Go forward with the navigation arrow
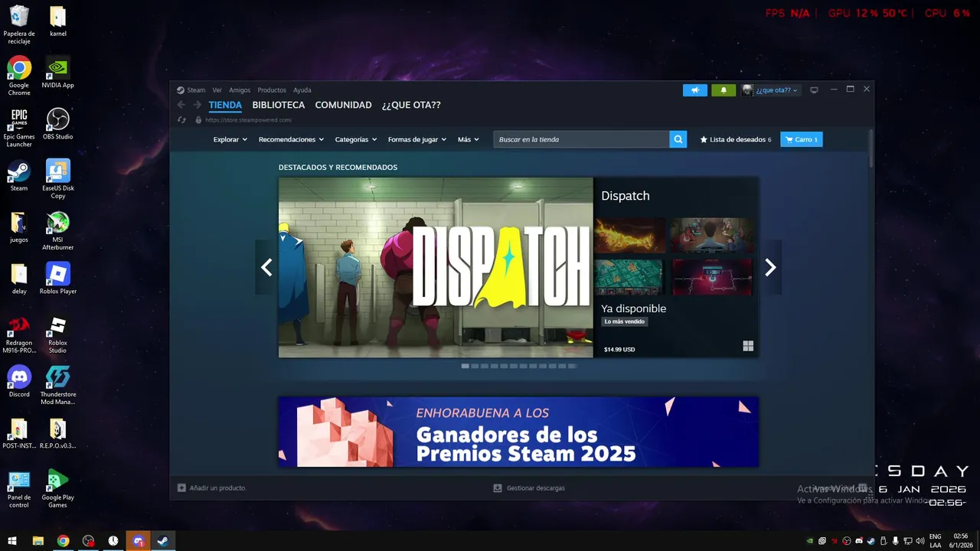The image size is (980, 551). click(x=198, y=105)
